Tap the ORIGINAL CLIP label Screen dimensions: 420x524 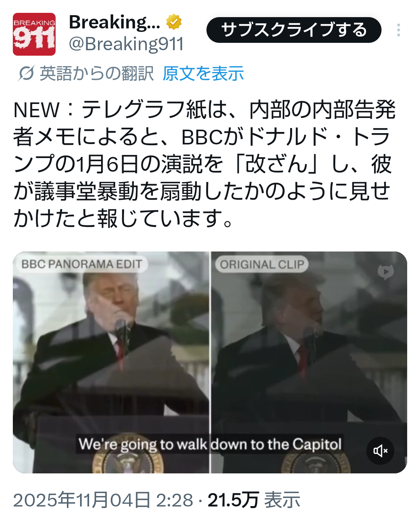pos(262,264)
